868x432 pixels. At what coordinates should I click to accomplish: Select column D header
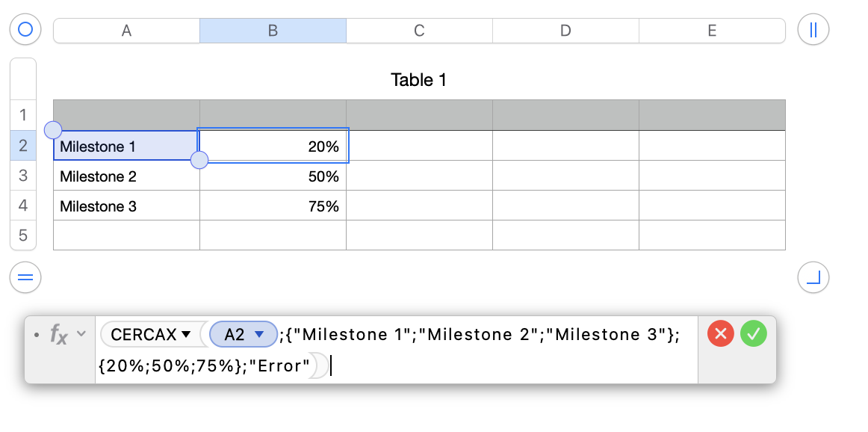coord(565,31)
